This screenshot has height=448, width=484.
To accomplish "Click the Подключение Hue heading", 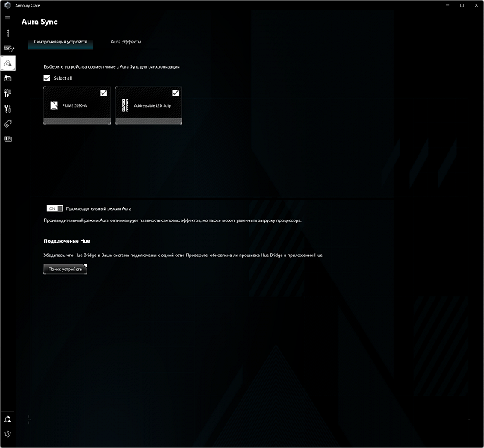I will coord(66,241).
